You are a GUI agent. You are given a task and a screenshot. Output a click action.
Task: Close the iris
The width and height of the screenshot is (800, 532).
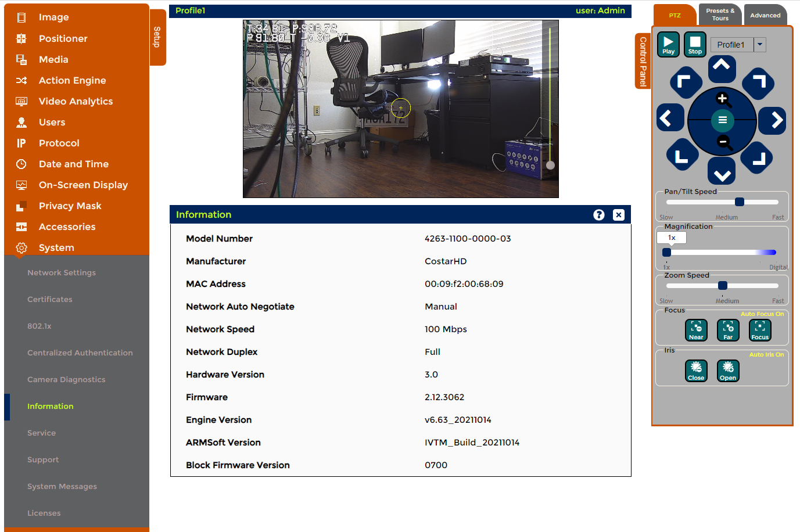pos(696,371)
